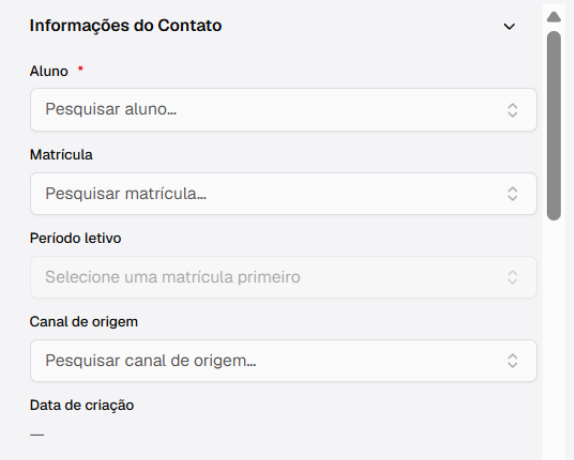Click the red required asterisk next to Aluno
574x460 pixels.
tap(81, 68)
